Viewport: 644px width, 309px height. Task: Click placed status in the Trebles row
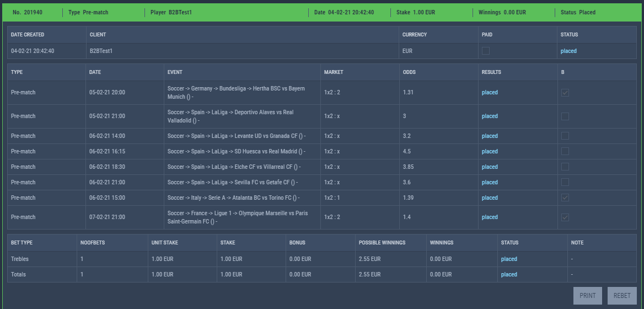pos(509,259)
